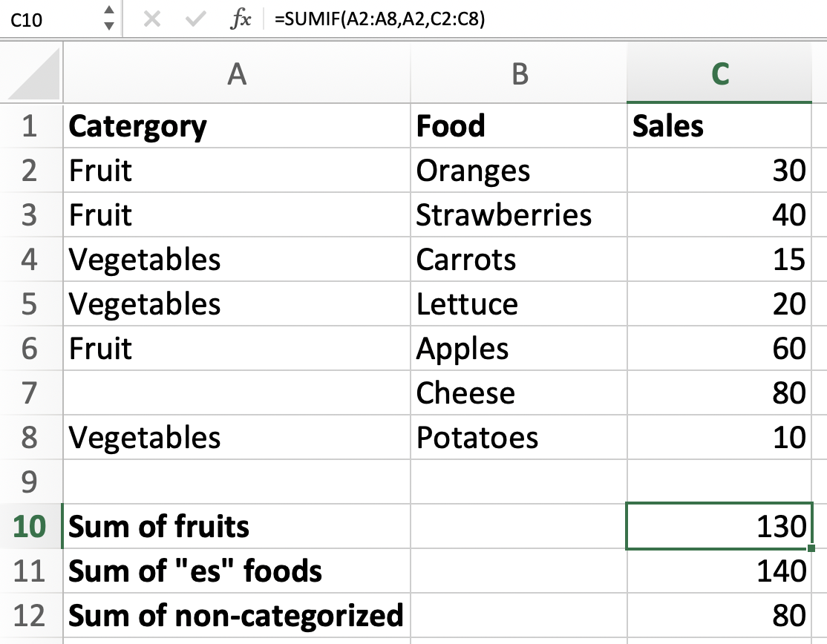Click the Select All corner above row 1
The height and width of the screenshot is (644, 827).
tap(30, 74)
